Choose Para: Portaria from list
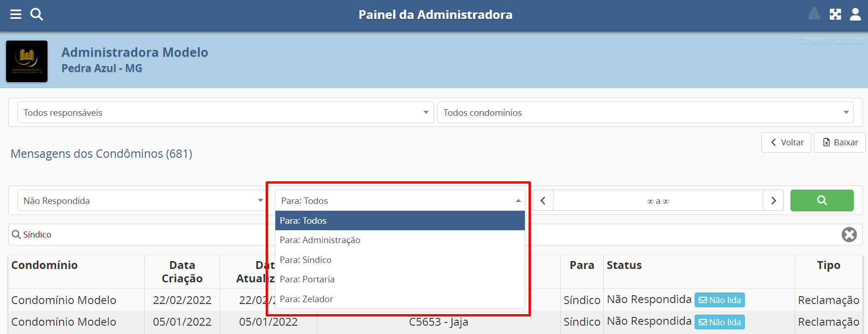 (307, 280)
